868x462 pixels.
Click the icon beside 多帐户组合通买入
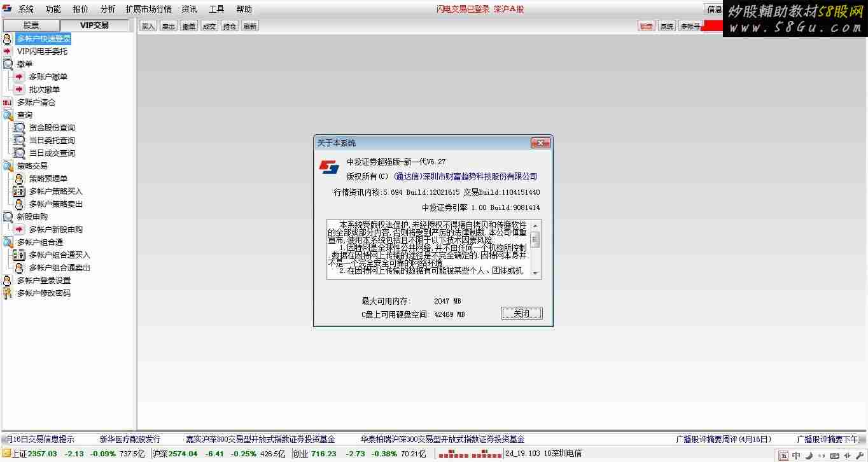pos(19,255)
